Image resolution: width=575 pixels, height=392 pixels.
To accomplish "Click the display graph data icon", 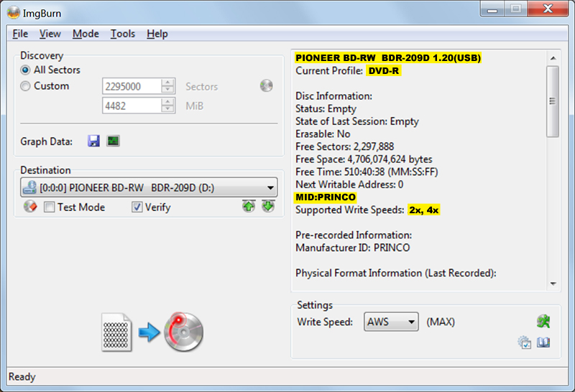I will 113,141.
